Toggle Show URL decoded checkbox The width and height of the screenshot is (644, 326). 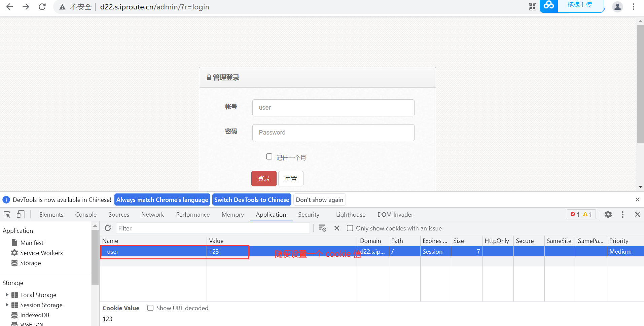coord(150,308)
